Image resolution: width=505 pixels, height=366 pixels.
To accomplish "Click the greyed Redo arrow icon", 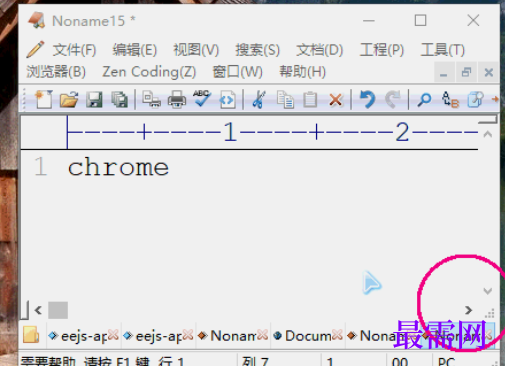I will [x=393, y=99].
